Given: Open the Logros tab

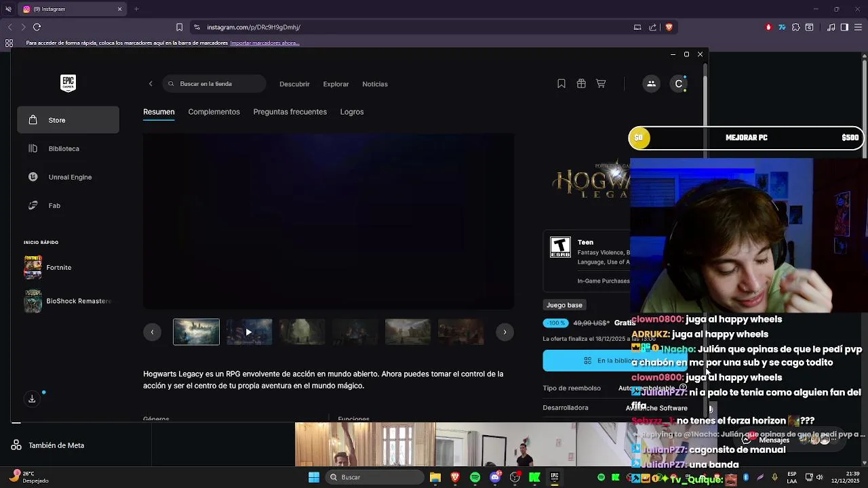Looking at the screenshot, I should [x=352, y=112].
